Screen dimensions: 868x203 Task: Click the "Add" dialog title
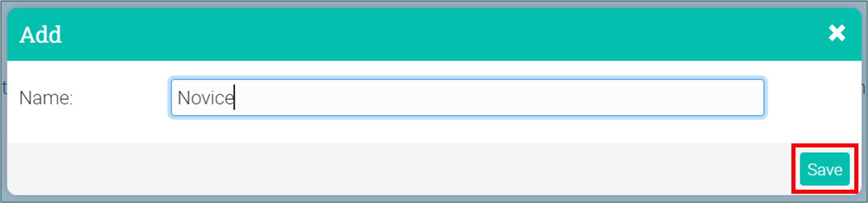coord(41,35)
